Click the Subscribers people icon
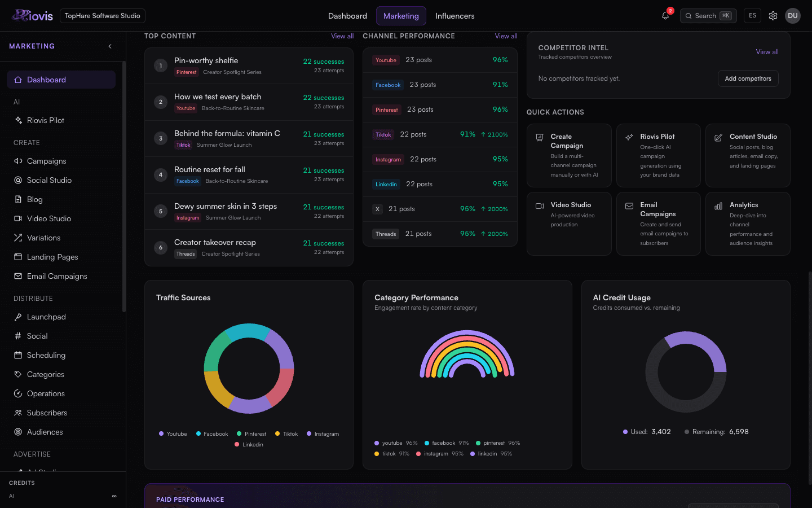This screenshot has height=508, width=812. (x=18, y=413)
